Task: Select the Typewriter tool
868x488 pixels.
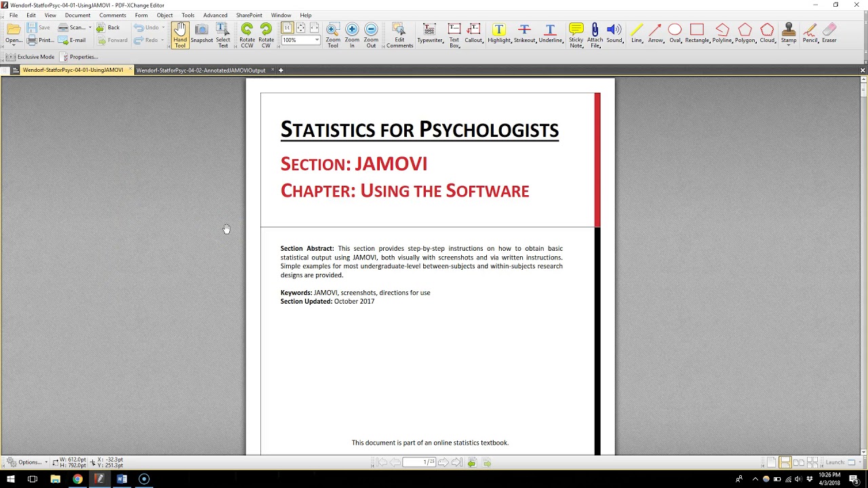Action: 430,34
